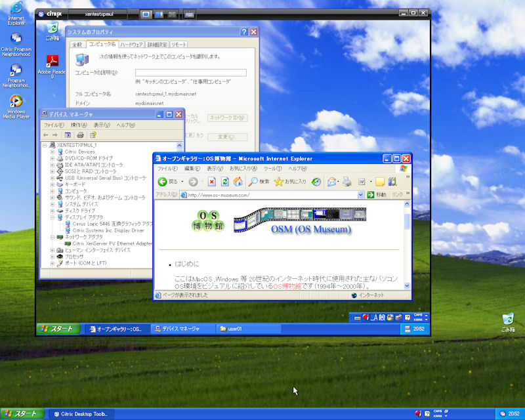Click the コンピュータの説明 input field
525x420 pixels.
coord(191,73)
